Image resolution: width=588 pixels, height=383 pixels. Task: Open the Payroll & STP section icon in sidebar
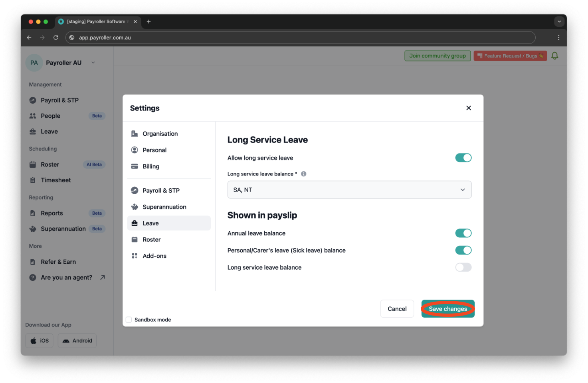click(33, 100)
